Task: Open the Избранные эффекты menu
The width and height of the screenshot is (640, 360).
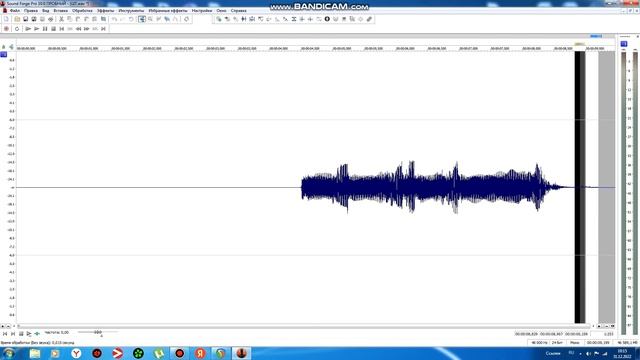Action: [168, 11]
